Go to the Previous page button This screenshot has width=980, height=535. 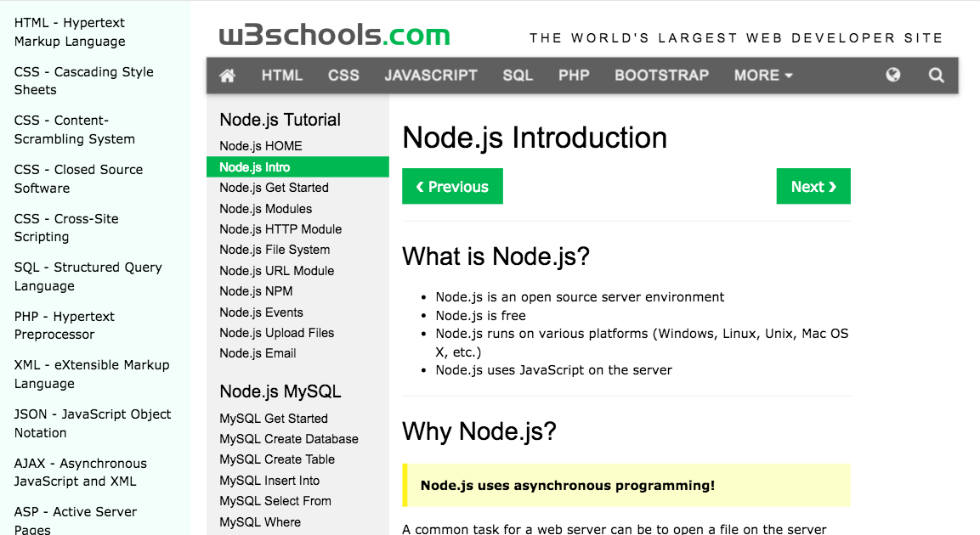tap(452, 186)
